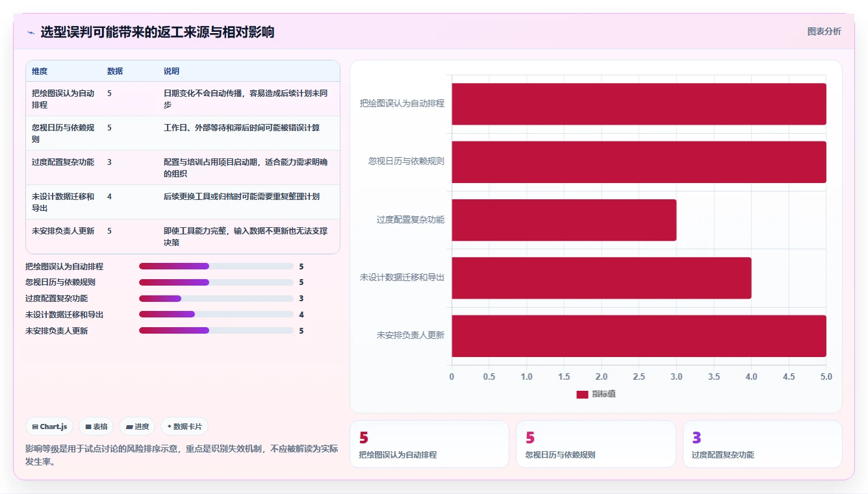The width and height of the screenshot is (868, 494).
Task: Click chart bar for 把绘图误认为自动排程
Action: [x=639, y=104]
